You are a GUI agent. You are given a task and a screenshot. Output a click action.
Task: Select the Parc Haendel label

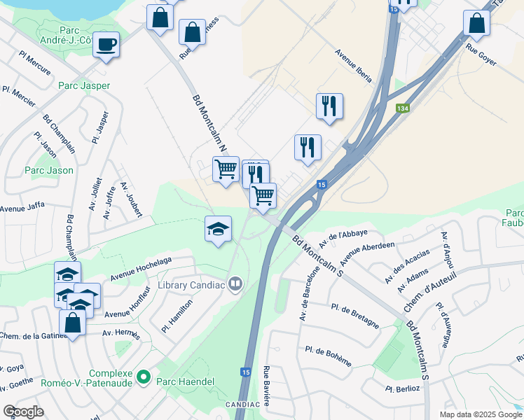pyautogui.click(x=185, y=381)
